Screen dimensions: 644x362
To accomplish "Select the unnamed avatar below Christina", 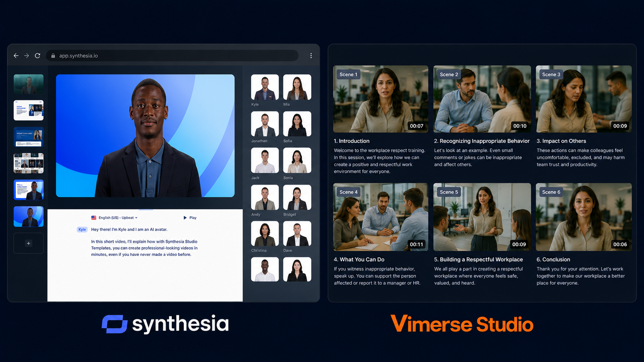I will tap(265, 269).
